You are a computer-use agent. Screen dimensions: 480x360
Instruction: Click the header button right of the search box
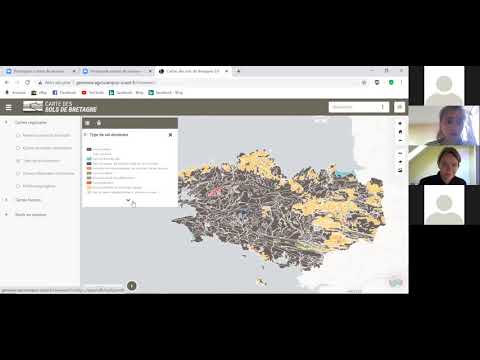click(399, 107)
